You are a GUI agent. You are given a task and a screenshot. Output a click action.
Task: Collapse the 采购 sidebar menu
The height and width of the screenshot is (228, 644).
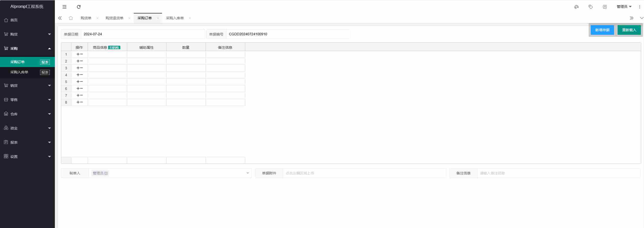click(x=27, y=48)
